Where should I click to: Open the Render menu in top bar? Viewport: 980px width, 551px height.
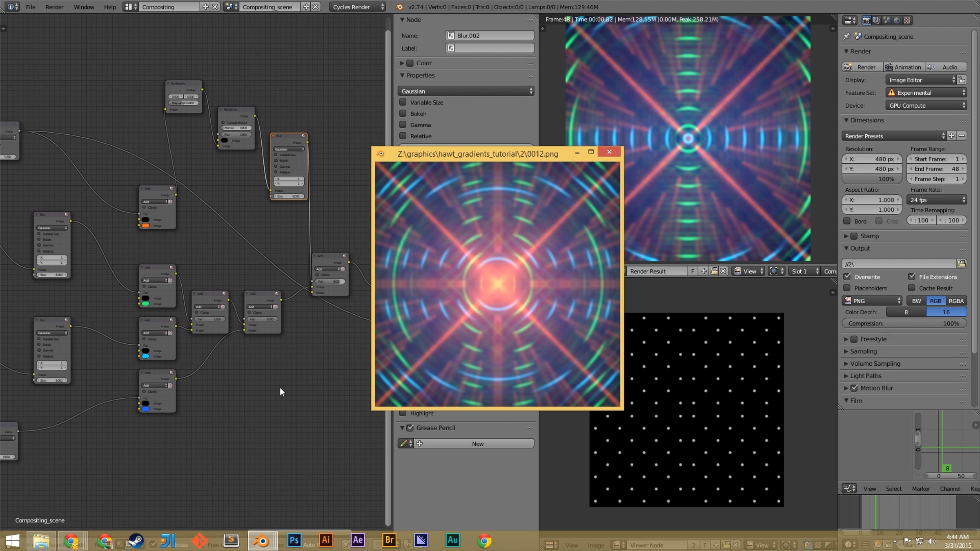[54, 7]
